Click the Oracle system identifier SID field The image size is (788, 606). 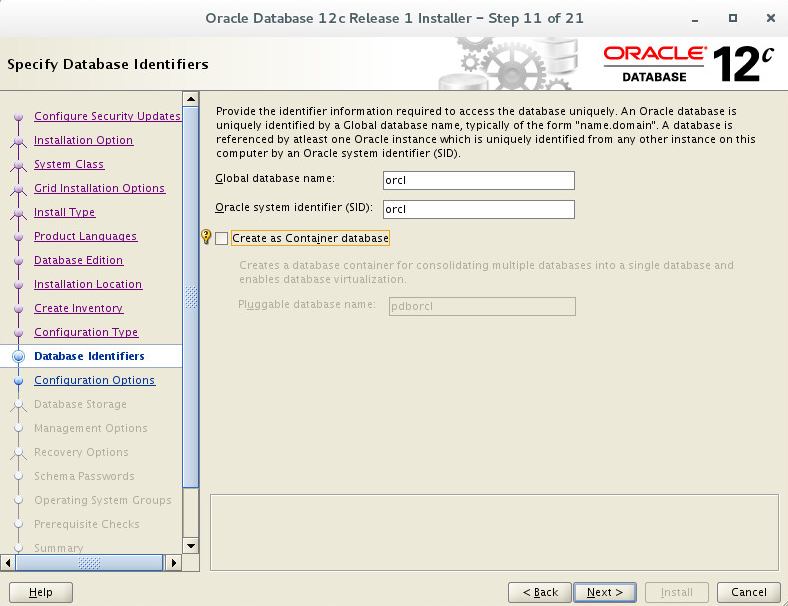coord(478,210)
